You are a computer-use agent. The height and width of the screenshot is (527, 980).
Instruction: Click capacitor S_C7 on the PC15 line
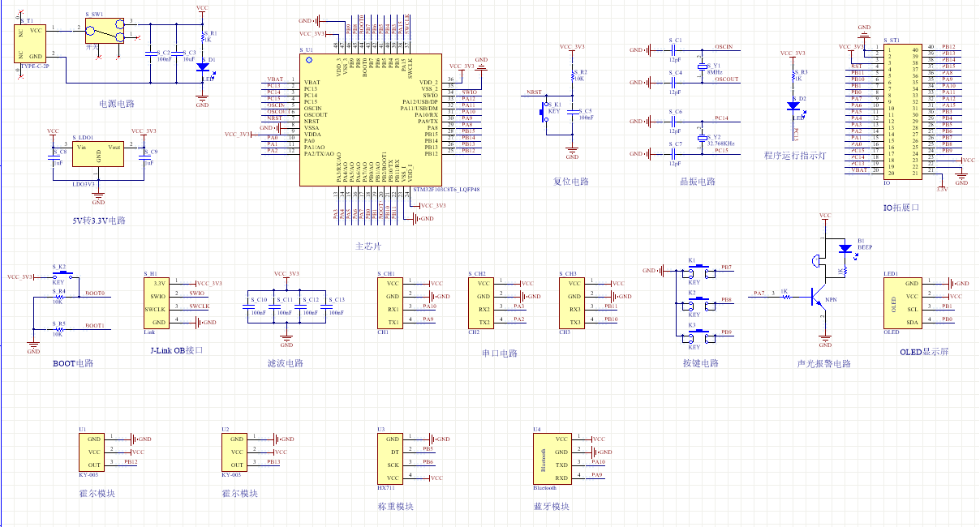pos(674,153)
